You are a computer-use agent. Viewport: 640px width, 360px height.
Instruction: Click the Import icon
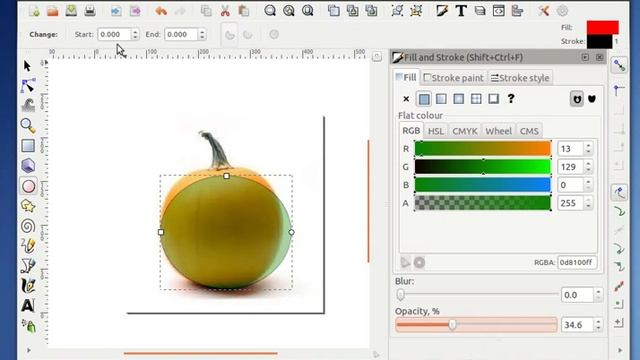coord(116,11)
